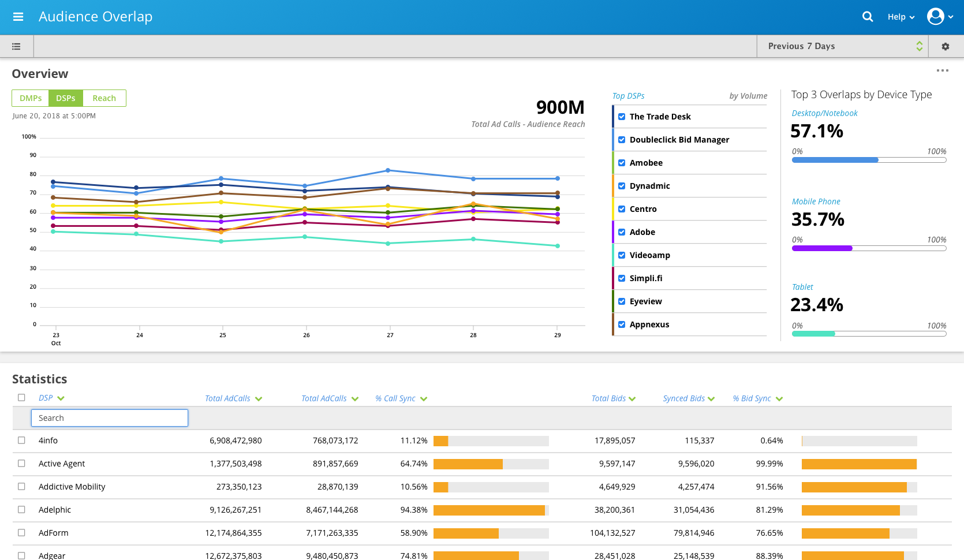Click the list view icon in toolbar
Screen dimensions: 964x560
coord(16,46)
